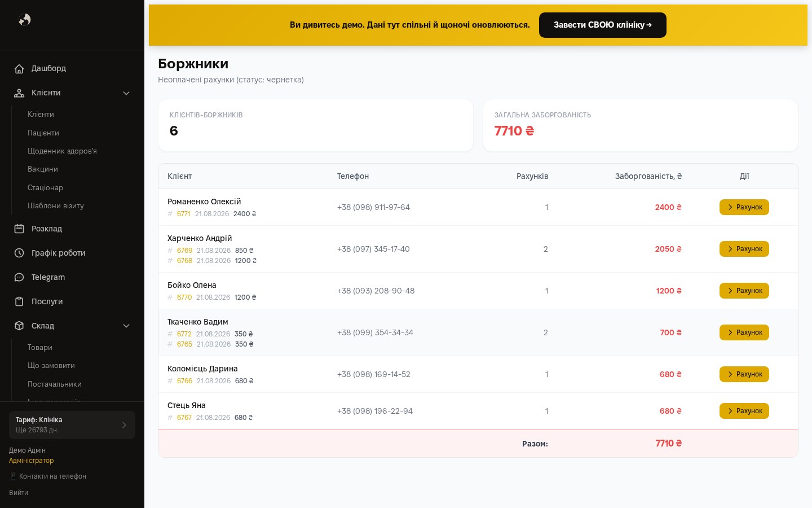Open Рахунок for Коломієць Дарина
812x508 pixels.
(x=744, y=374)
